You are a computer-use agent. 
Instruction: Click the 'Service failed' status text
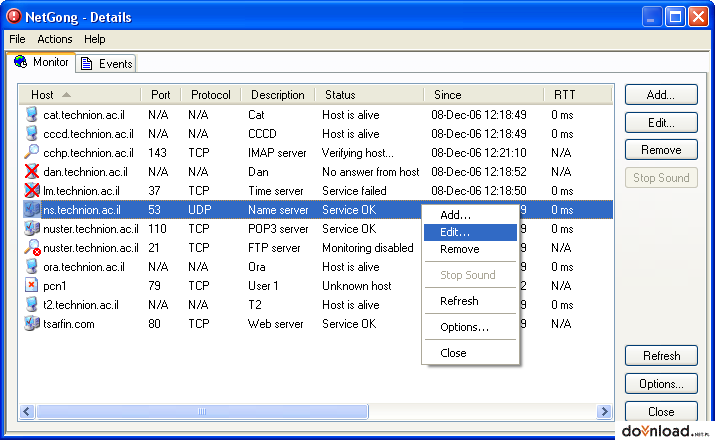[x=354, y=191]
